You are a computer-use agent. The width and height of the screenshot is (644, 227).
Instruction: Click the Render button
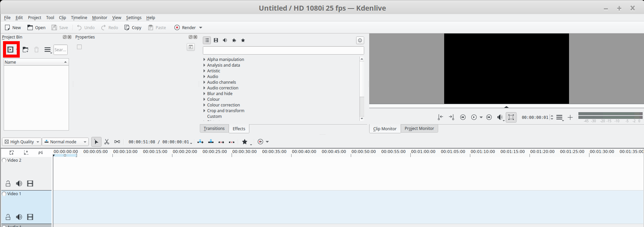pyautogui.click(x=185, y=27)
